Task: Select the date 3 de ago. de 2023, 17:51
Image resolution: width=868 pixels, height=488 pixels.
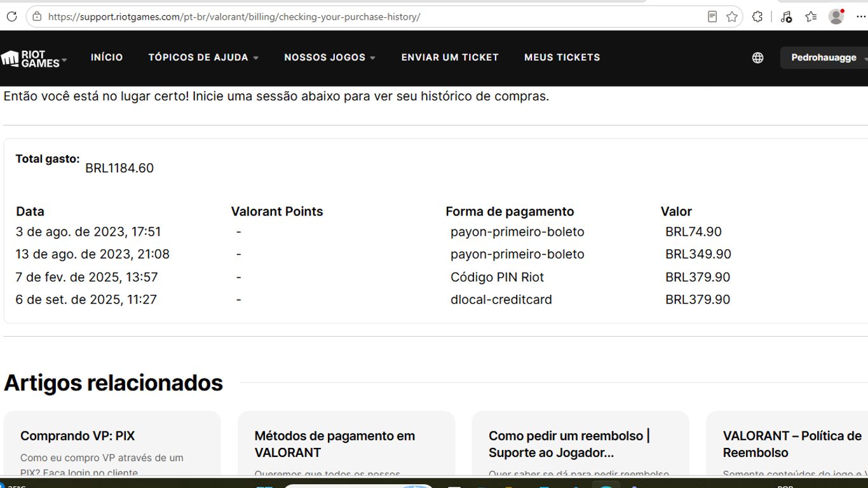Action: (x=88, y=232)
